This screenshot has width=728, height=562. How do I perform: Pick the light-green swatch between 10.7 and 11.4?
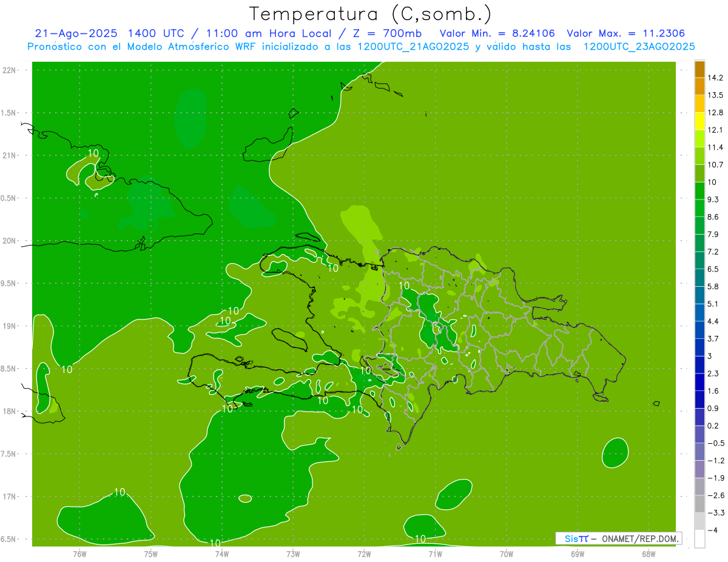[x=699, y=156]
